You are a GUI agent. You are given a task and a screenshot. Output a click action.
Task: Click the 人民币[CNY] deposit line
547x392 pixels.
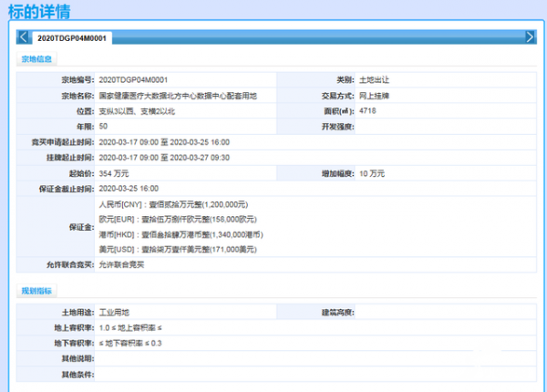point(172,204)
